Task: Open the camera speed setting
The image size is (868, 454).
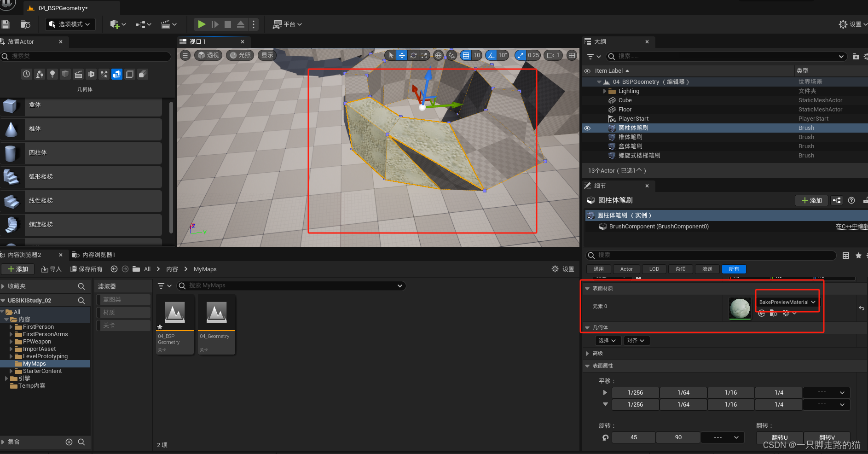Action: coord(553,55)
